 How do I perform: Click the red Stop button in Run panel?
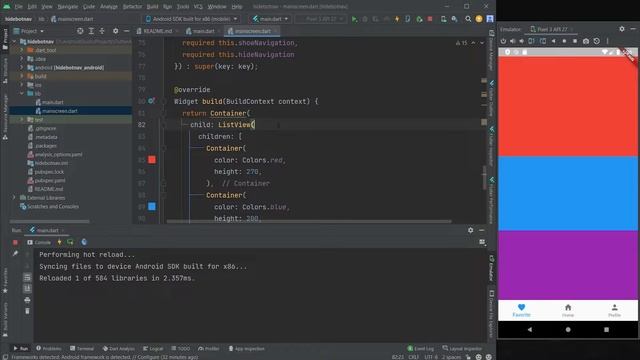(16, 242)
